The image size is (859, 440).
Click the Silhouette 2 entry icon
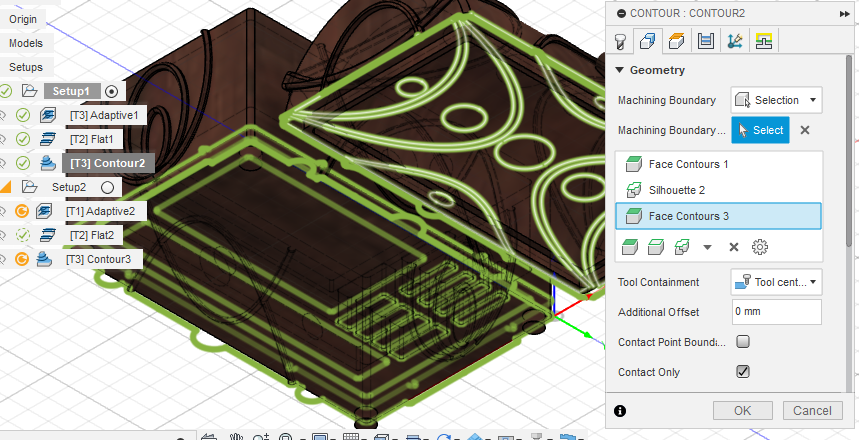coord(634,190)
